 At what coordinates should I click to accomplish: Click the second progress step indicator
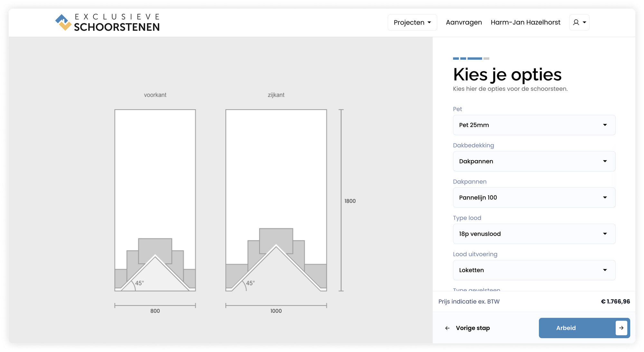(463, 59)
